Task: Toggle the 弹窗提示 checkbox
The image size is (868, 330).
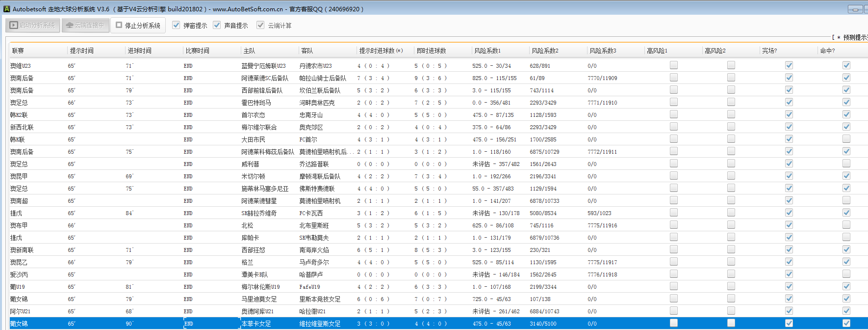Action: [x=176, y=25]
